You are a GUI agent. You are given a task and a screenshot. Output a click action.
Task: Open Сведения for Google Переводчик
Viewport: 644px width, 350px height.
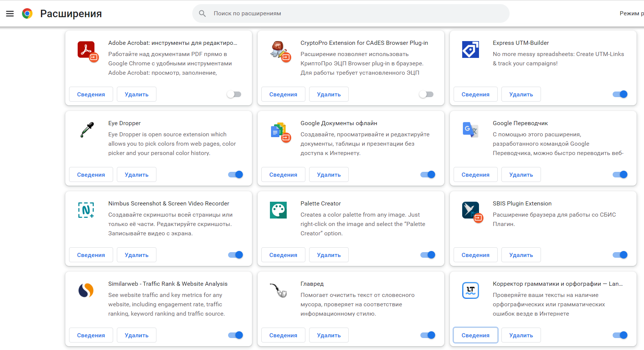pos(476,174)
